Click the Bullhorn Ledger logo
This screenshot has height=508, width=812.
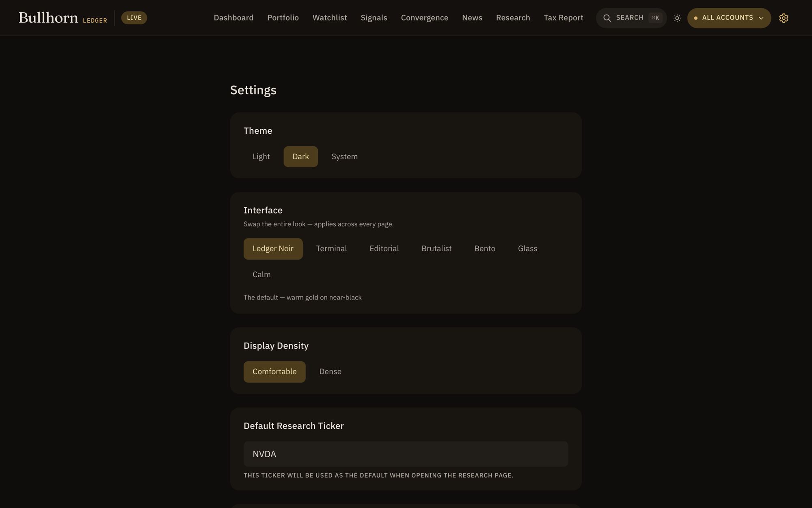click(x=63, y=18)
